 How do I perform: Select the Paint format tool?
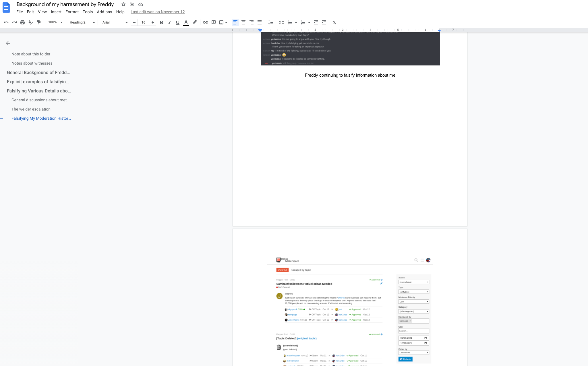tap(38, 22)
